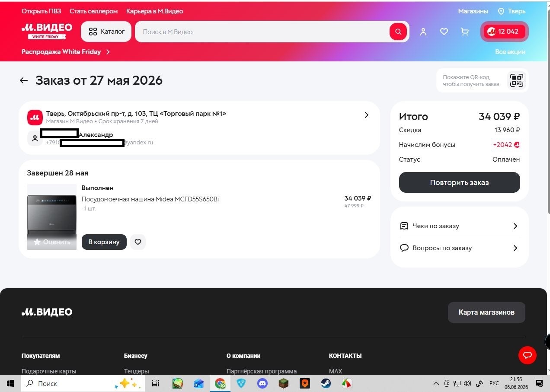Image resolution: width=550 pixels, height=392 pixels.
Task: Open Google Chrome in the taskbar
Action: click(220, 383)
